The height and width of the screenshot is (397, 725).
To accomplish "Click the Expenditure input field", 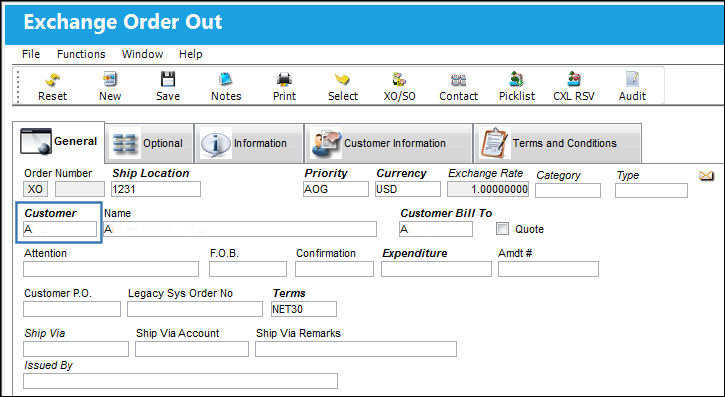I will 436,269.
